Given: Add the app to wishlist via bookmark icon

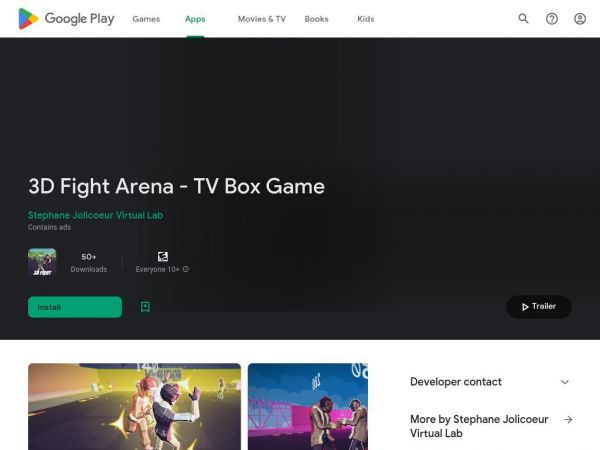Looking at the screenshot, I should click(x=145, y=307).
